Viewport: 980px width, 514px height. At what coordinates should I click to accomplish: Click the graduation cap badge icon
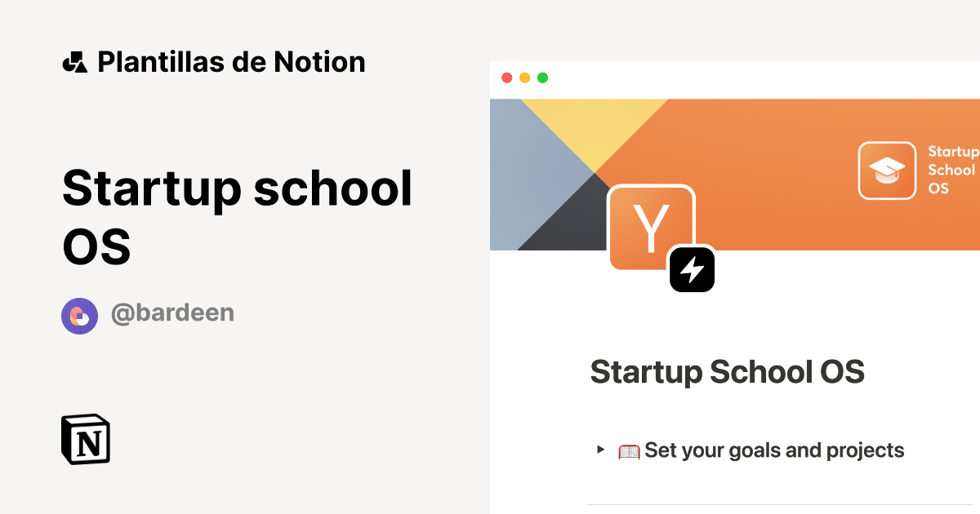coord(887,170)
